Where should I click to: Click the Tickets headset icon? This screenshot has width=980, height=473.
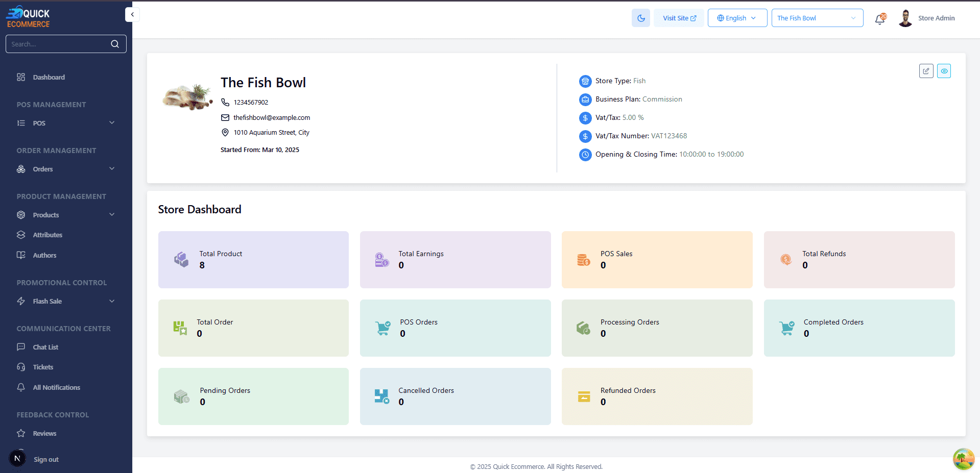click(21, 367)
